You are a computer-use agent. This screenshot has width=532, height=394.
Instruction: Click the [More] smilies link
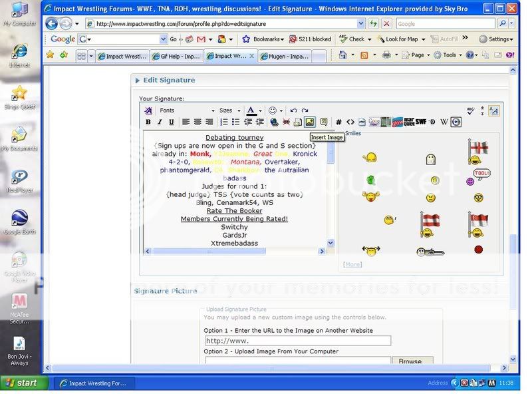[x=352, y=264]
